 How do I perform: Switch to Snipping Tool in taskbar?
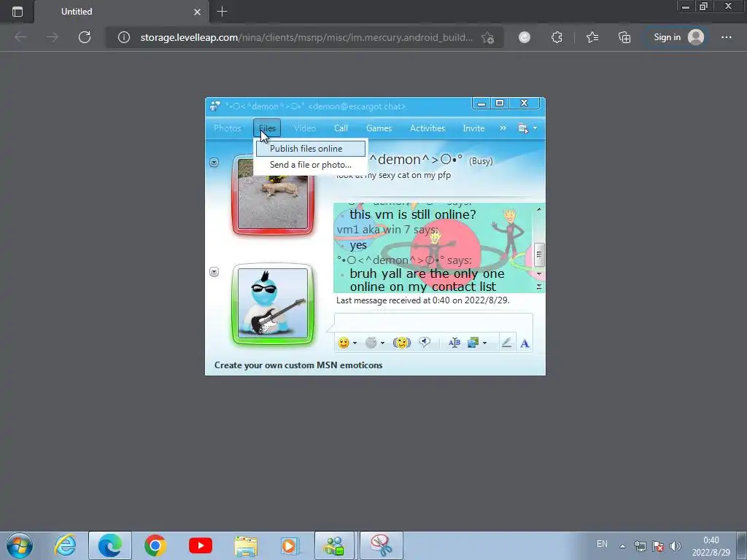[x=381, y=545]
